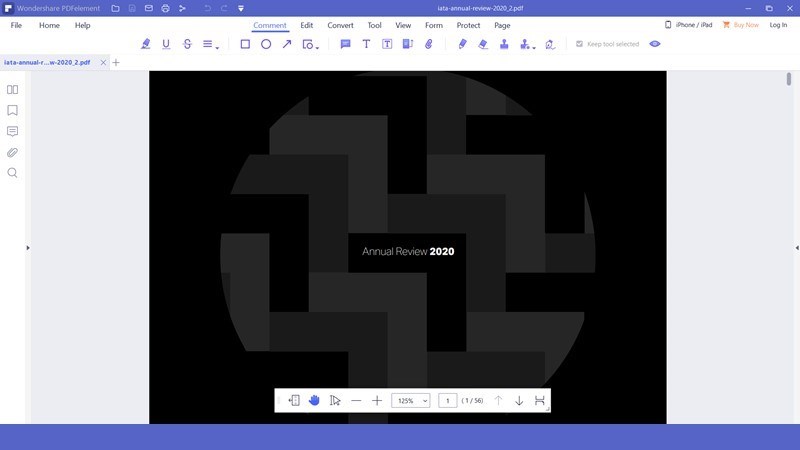Screen dimensions: 800x450
Task: Switch to the Form tab
Action: 434,25
